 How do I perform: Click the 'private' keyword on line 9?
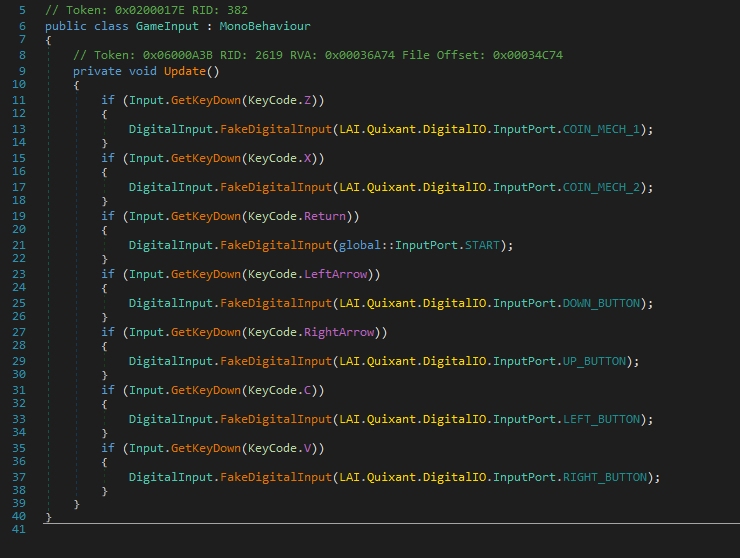click(97, 71)
